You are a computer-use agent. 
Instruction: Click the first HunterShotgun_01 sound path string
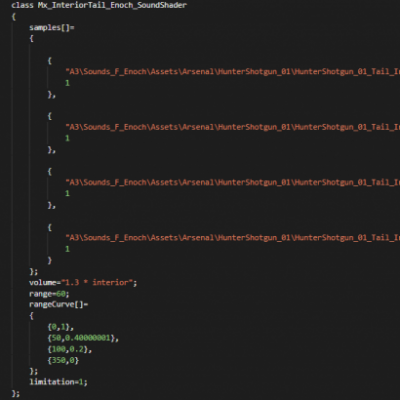point(233,72)
